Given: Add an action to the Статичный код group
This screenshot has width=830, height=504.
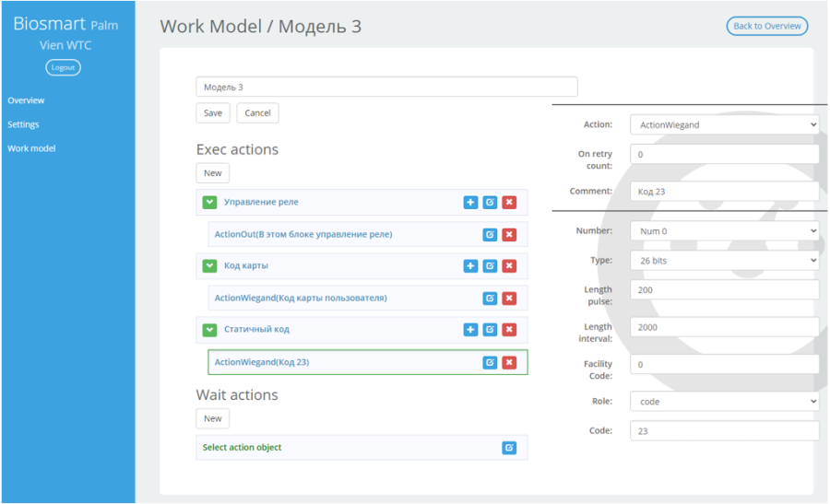Looking at the screenshot, I should point(470,330).
